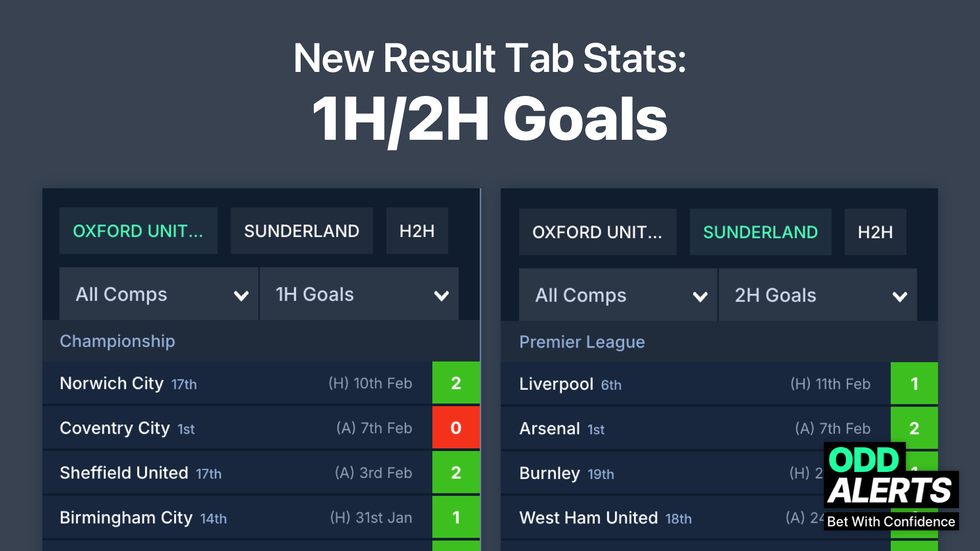This screenshot has width=980, height=551.
Task: Select the Oxford United tab in left panel
Action: click(x=138, y=231)
